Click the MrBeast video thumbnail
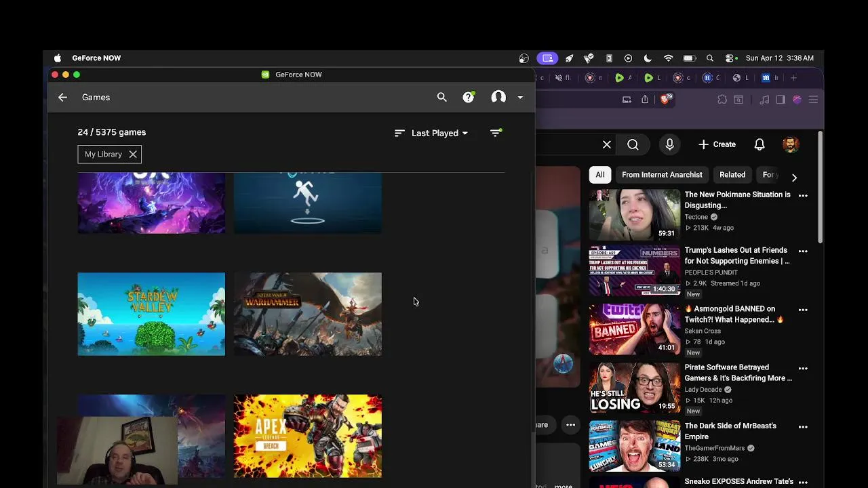 [634, 446]
